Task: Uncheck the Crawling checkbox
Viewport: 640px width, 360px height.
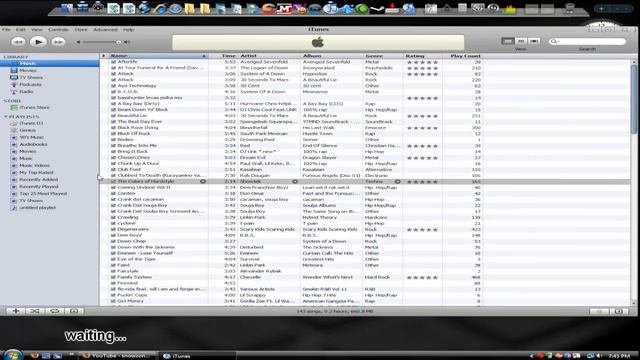Action: (113, 217)
